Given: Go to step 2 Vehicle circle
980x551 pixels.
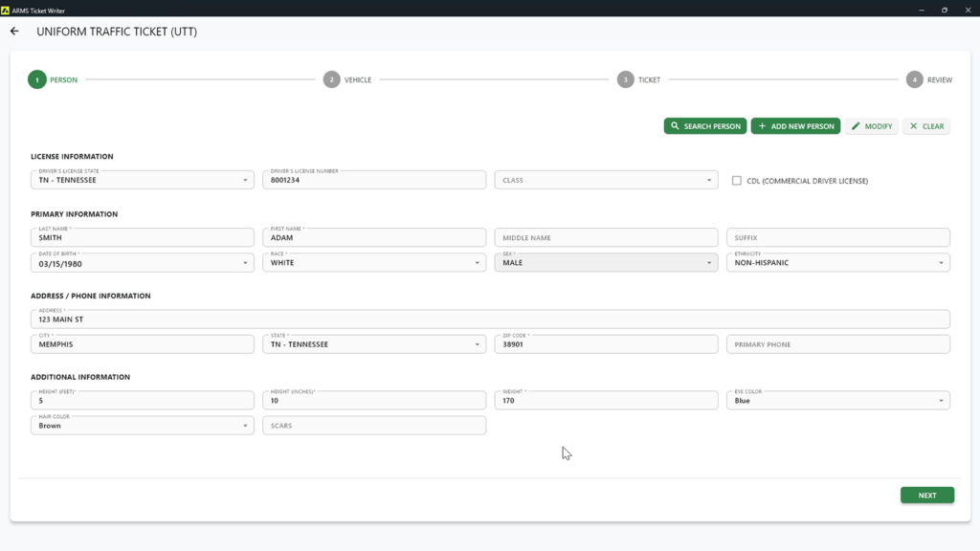Looking at the screenshot, I should coord(331,80).
